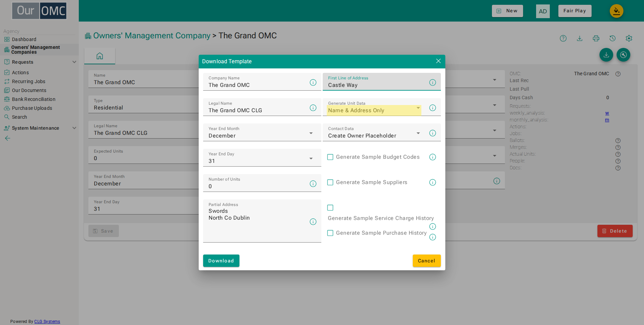
Task: Click the info icon beside Number of Units
Action: [x=313, y=184]
